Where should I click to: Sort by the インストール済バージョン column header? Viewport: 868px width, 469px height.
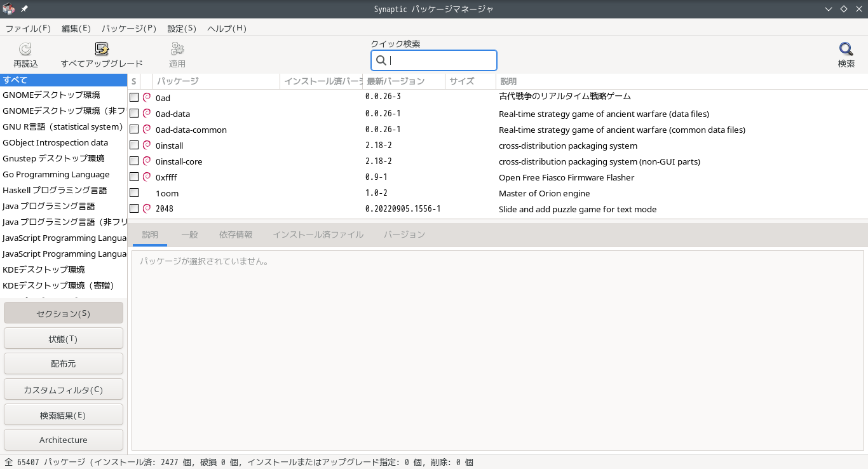(321, 81)
